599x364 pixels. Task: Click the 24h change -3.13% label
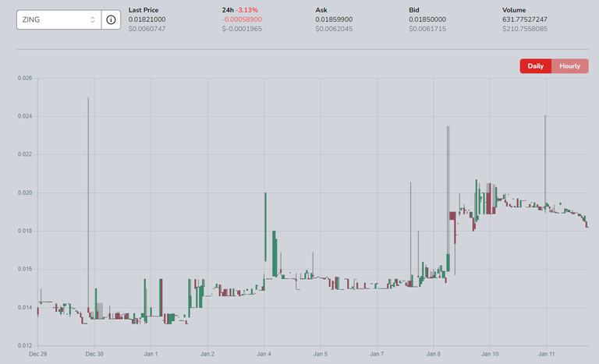[247, 10]
